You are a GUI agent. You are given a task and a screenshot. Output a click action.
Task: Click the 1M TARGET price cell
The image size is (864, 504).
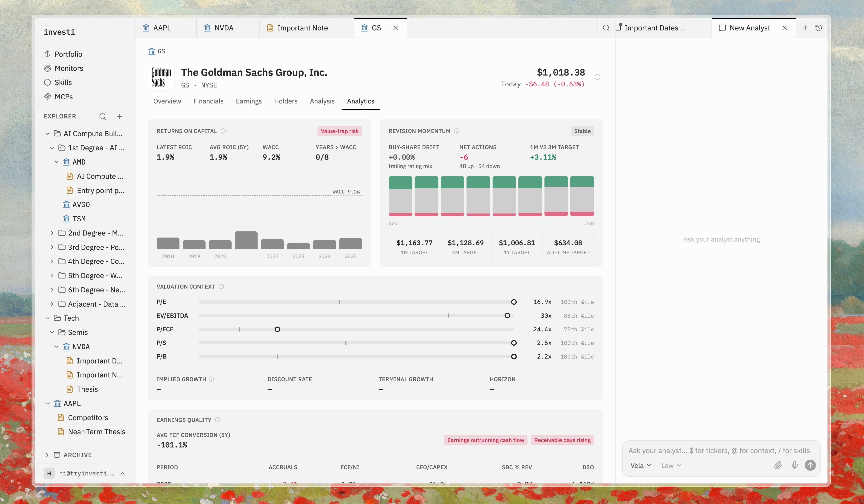414,247
